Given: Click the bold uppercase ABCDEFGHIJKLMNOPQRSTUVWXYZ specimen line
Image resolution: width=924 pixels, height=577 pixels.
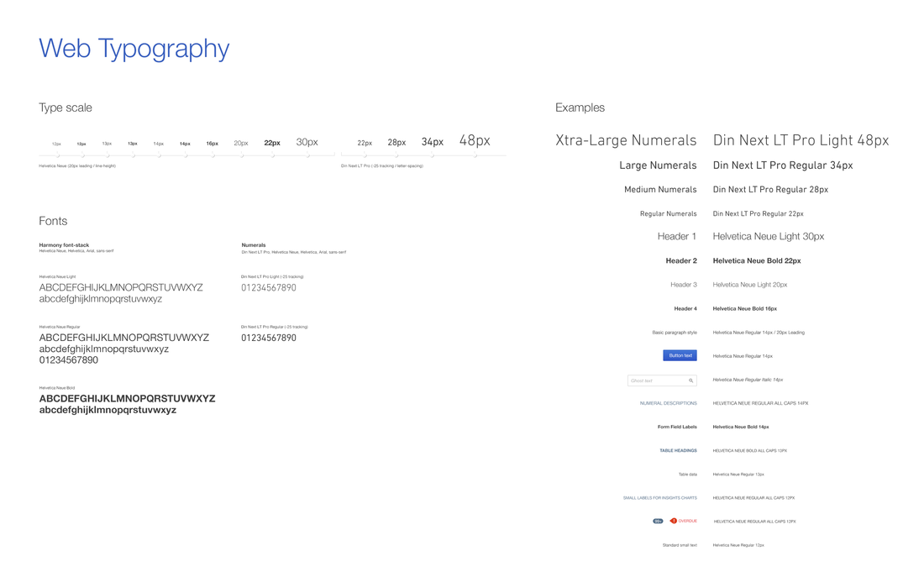Looking at the screenshot, I should (x=128, y=398).
